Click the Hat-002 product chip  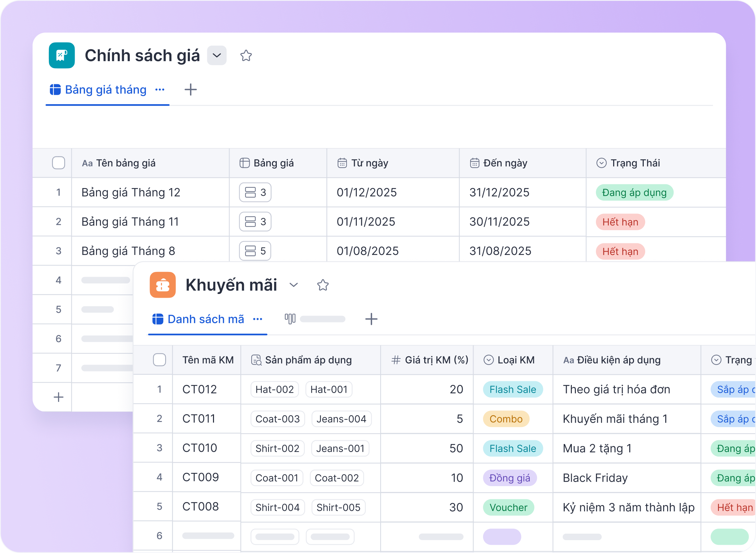(x=274, y=389)
